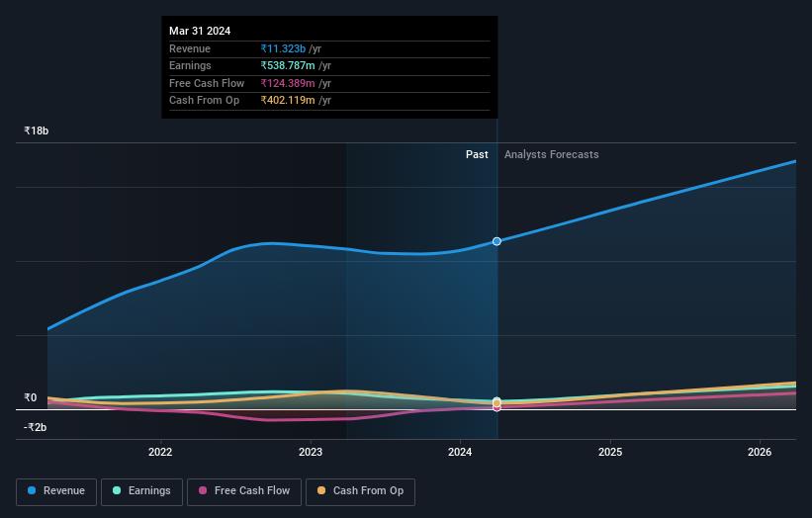The image size is (812, 518).
Task: Click the ₹0 y-axis label
Action: point(31,397)
